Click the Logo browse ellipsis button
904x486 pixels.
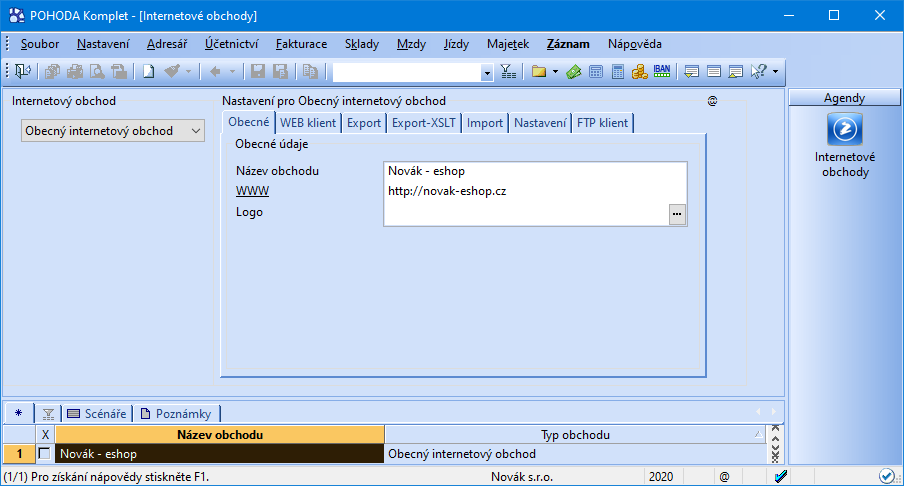[677, 214]
